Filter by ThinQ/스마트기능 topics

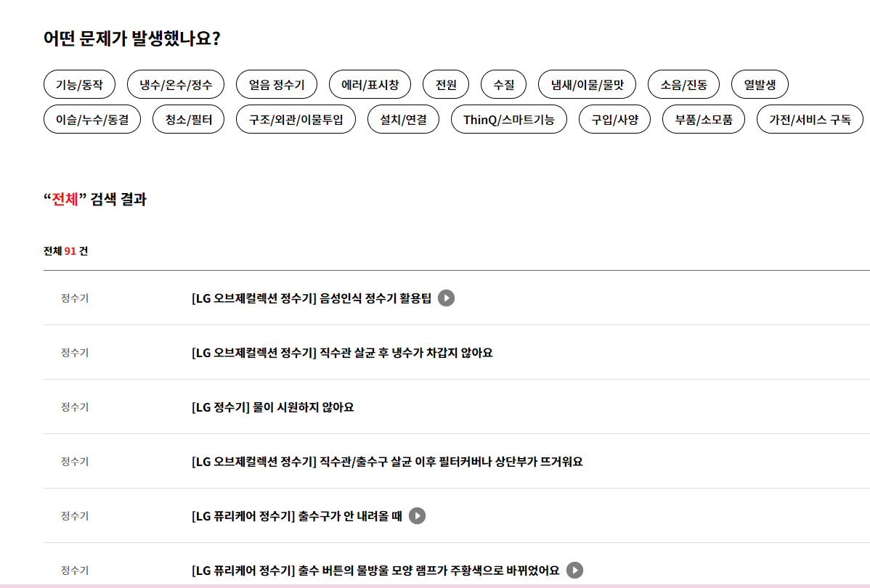(509, 119)
